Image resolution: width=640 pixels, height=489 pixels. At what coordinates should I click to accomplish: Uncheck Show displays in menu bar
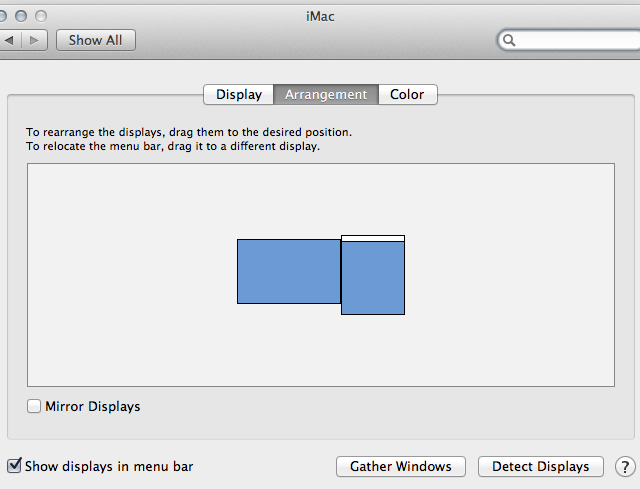click(14, 466)
